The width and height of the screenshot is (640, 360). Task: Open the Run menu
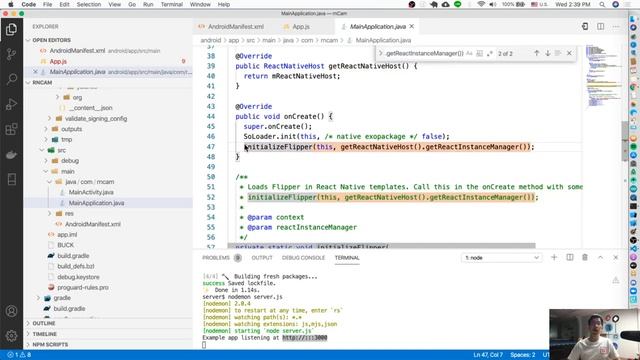pos(148,4)
